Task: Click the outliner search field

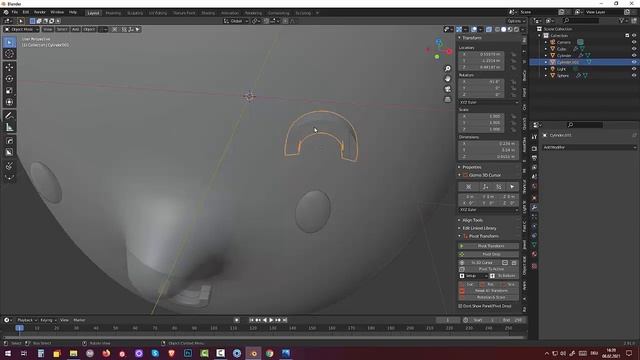Action: click(581, 20)
